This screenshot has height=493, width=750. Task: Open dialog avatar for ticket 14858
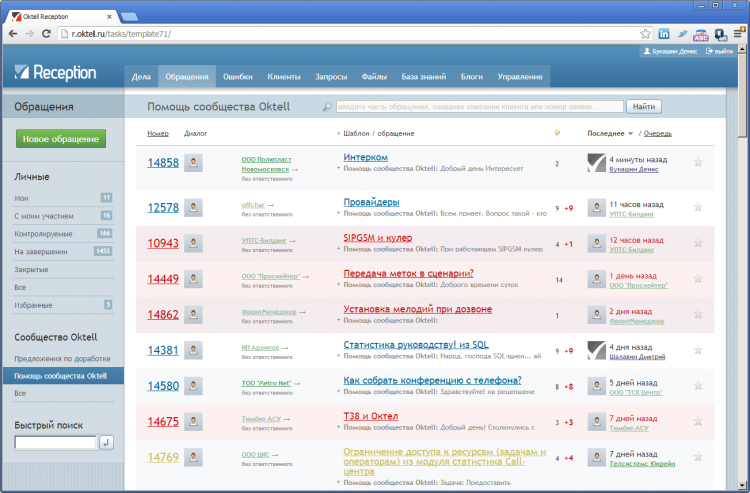(x=195, y=163)
